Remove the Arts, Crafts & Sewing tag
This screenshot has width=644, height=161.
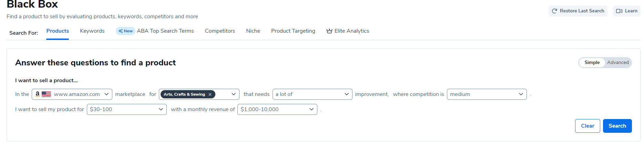(210, 94)
